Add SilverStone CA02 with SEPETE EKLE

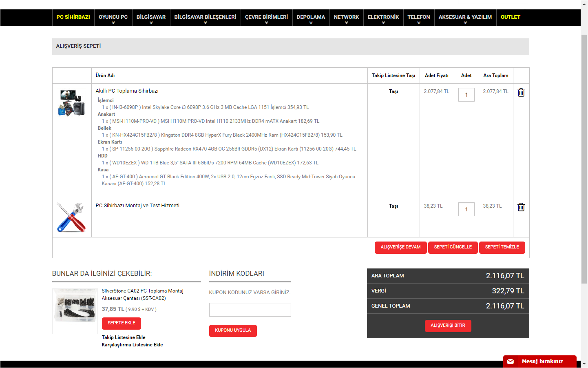tap(122, 323)
